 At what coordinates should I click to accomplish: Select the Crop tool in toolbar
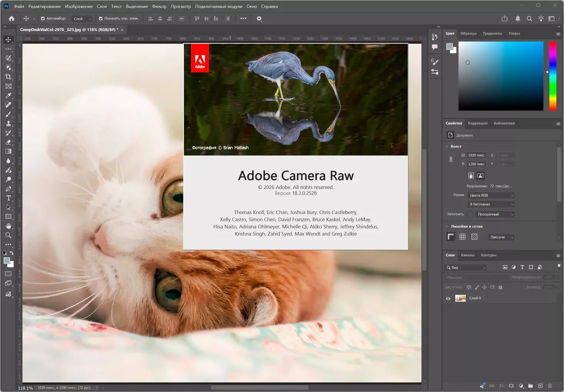click(8, 77)
